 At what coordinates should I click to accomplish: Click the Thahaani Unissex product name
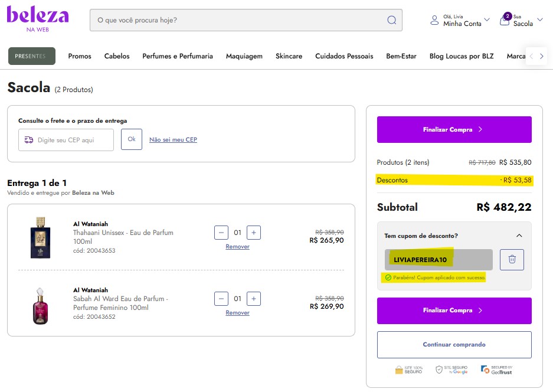click(x=123, y=237)
